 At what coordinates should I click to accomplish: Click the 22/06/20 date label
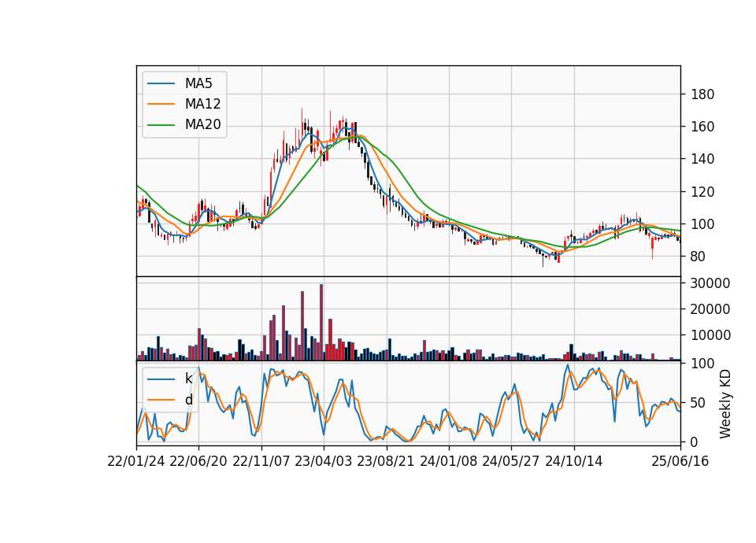point(198,462)
